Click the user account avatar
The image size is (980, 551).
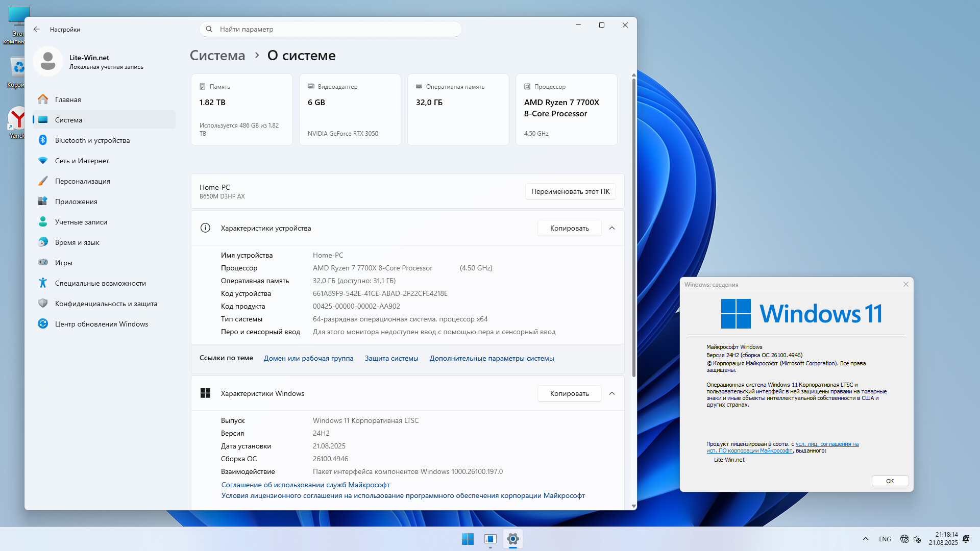(48, 61)
